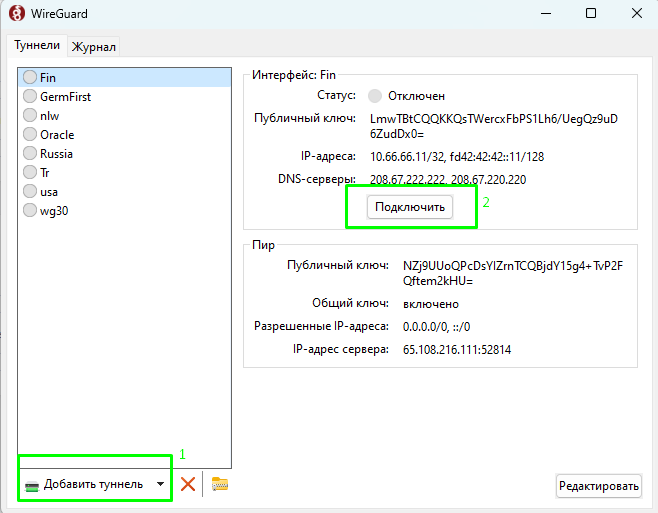Screen dimensions: 658x513
Task: Select the Туннели tab
Action: 37,46
